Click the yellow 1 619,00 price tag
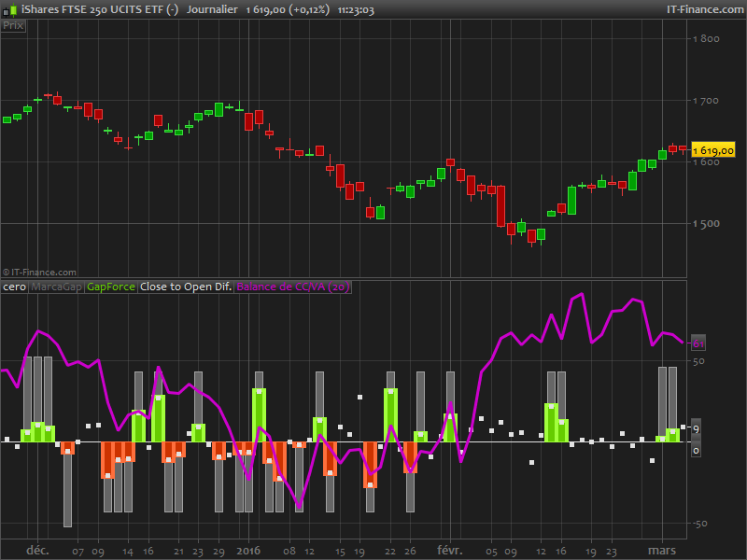This screenshot has width=747, height=560. pyautogui.click(x=713, y=151)
